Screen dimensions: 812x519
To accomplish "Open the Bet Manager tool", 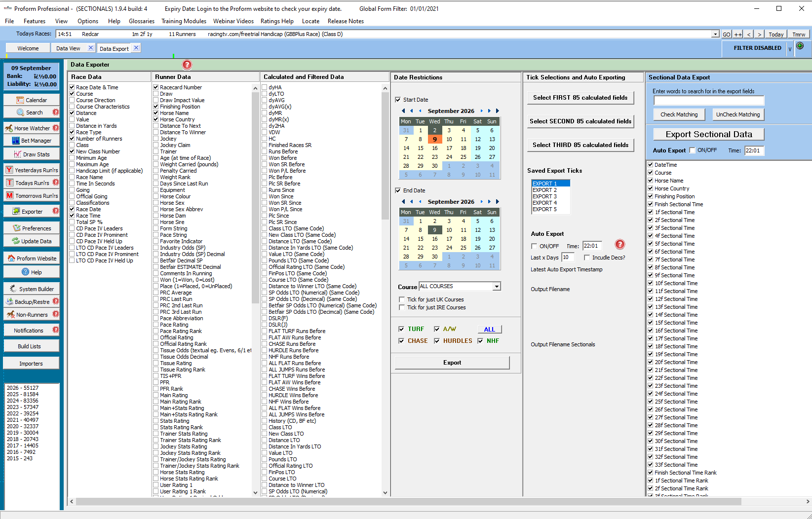I will coord(31,141).
